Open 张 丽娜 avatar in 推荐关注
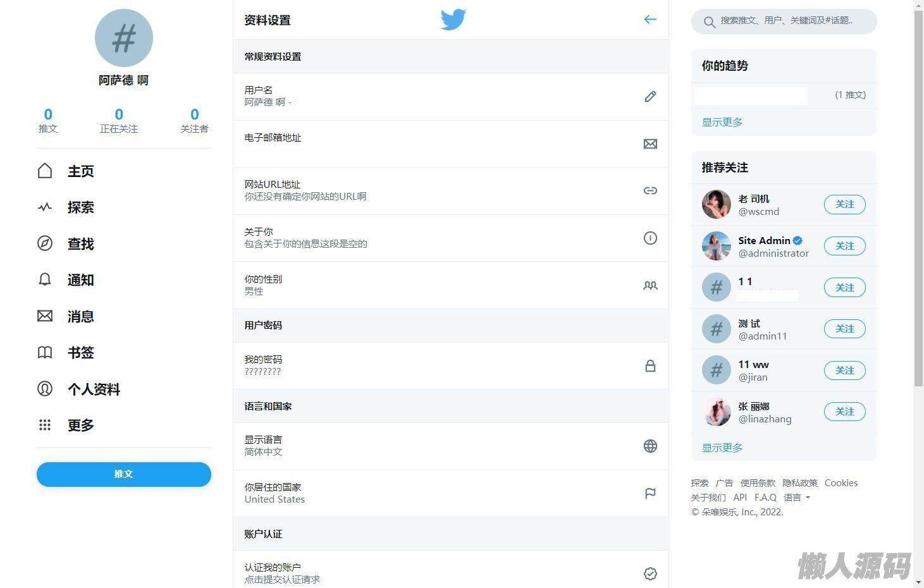This screenshot has height=588, width=924. point(717,412)
